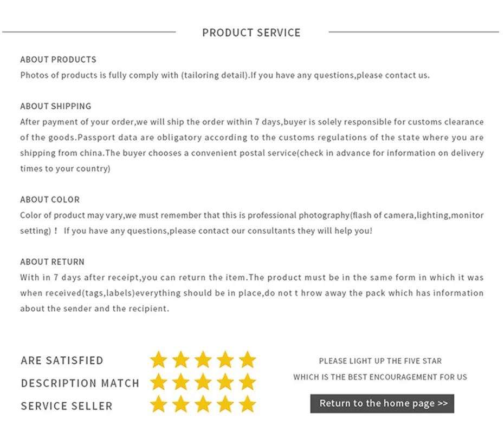This screenshot has height=445, width=504.
Task: Click the ABOUT COLOR section title
Action: point(50,199)
